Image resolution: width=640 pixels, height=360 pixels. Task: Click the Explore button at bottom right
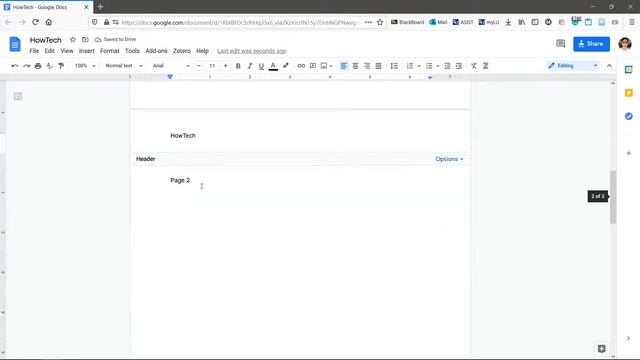(x=601, y=349)
